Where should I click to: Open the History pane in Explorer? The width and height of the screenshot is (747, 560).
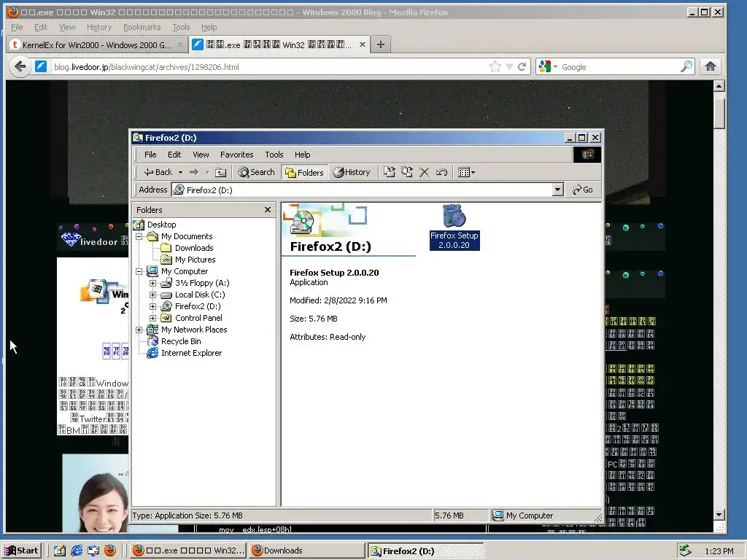pos(352,172)
